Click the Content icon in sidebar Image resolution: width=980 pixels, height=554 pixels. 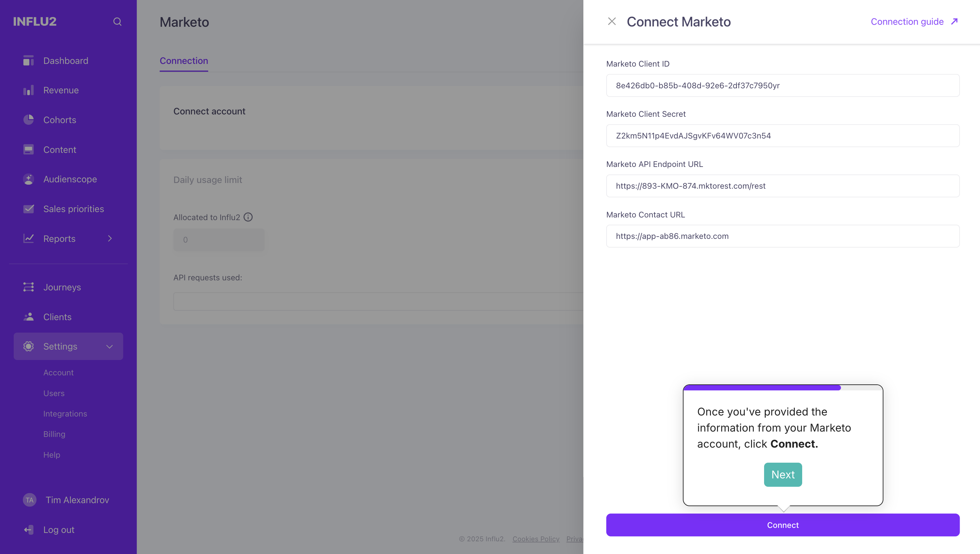(x=28, y=150)
